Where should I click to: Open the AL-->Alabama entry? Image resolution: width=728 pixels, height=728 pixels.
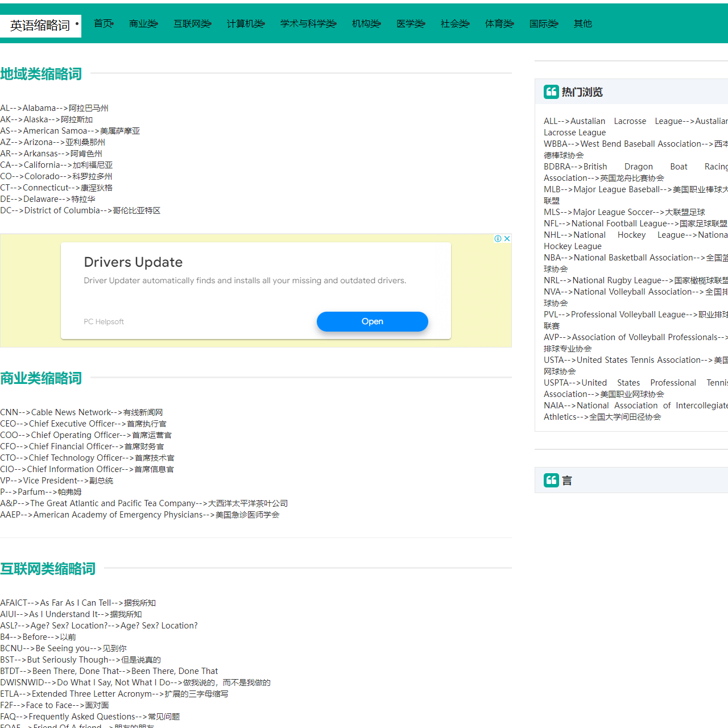point(54,108)
